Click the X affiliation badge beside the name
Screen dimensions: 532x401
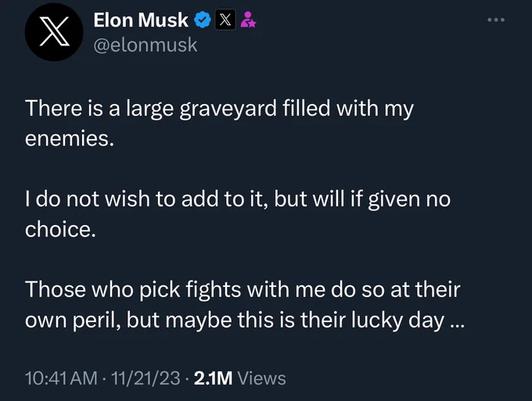[x=225, y=20]
